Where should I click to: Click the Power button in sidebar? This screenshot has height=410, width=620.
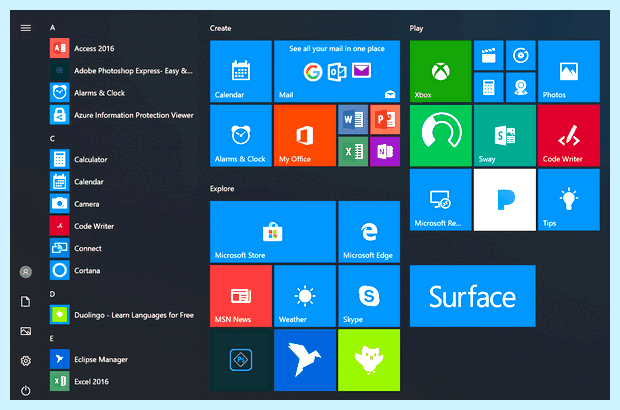pyautogui.click(x=26, y=391)
